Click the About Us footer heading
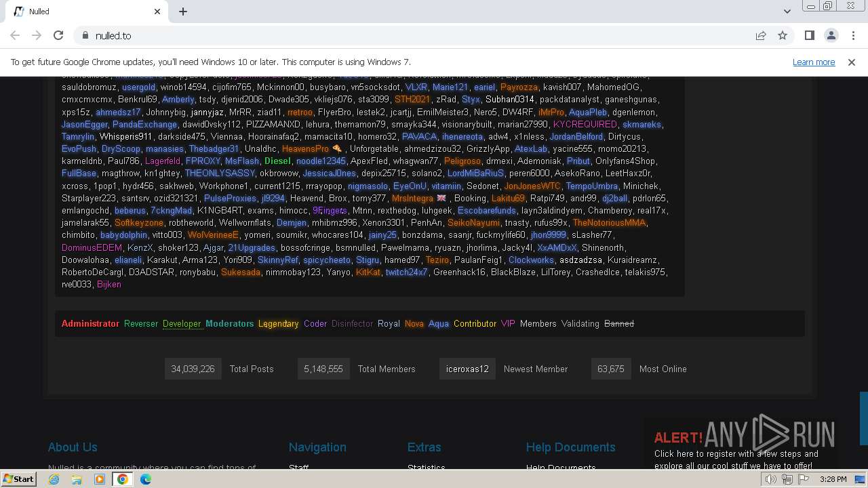This screenshot has height=488, width=868. coord(73,447)
